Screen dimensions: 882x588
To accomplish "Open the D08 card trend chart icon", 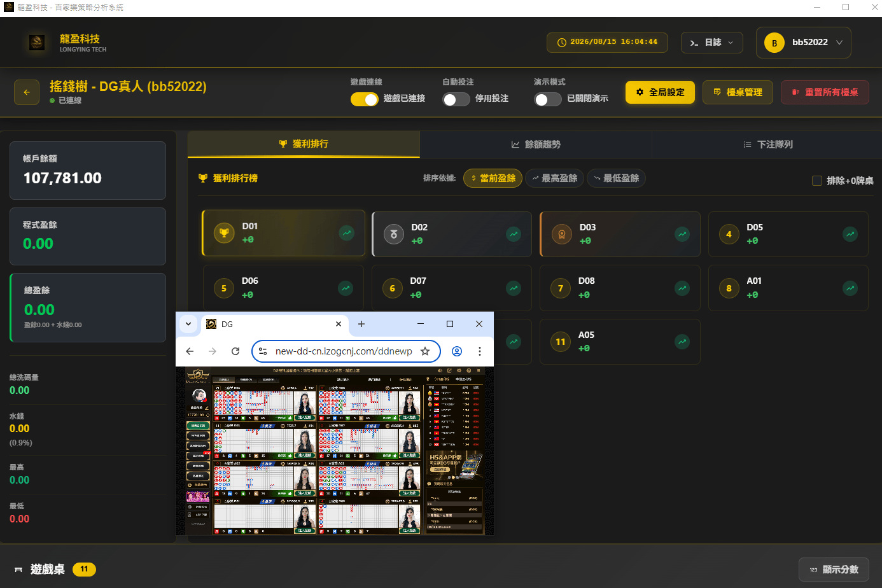I will pyautogui.click(x=682, y=288).
